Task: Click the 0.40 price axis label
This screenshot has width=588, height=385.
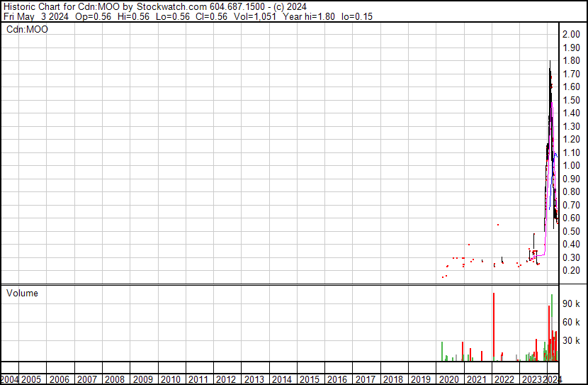Action: click(x=571, y=245)
